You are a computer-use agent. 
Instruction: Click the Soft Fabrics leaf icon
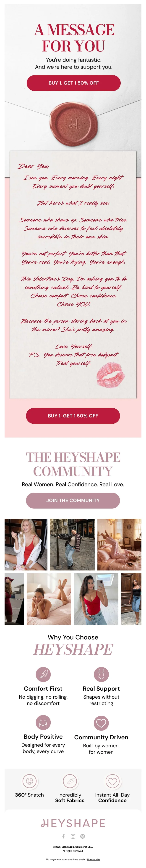(70, 781)
